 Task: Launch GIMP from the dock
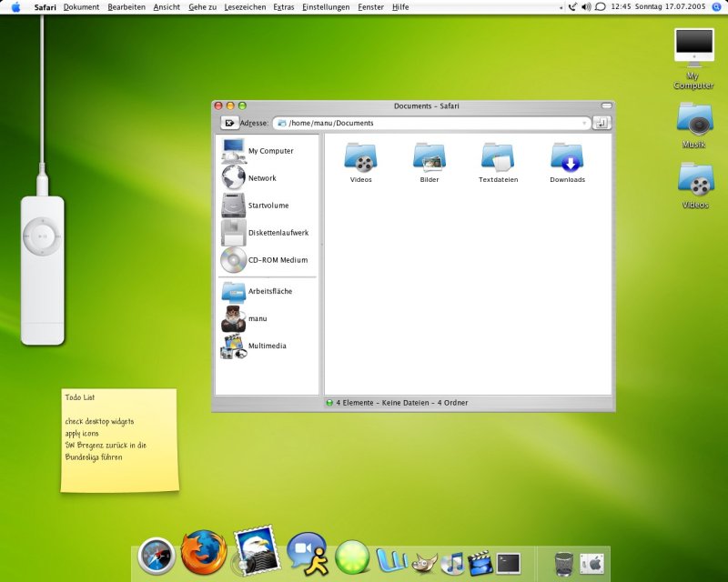pyautogui.click(x=424, y=564)
